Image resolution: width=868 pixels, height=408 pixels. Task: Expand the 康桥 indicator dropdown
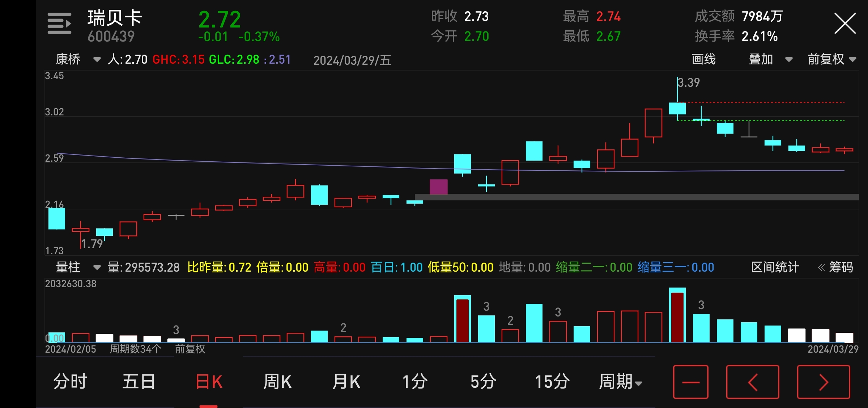click(78, 59)
